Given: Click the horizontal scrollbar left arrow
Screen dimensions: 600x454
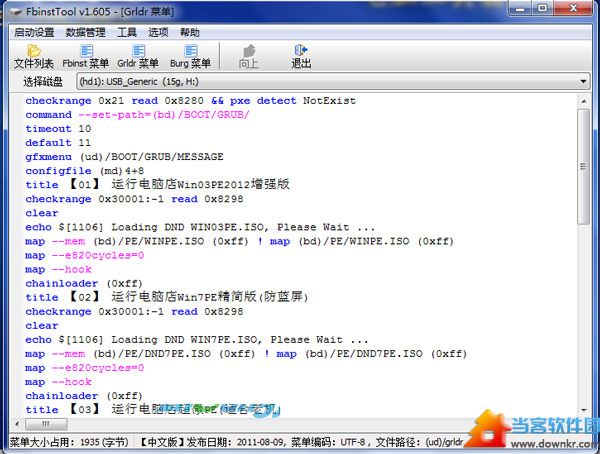Looking at the screenshot, I should click(x=17, y=424).
